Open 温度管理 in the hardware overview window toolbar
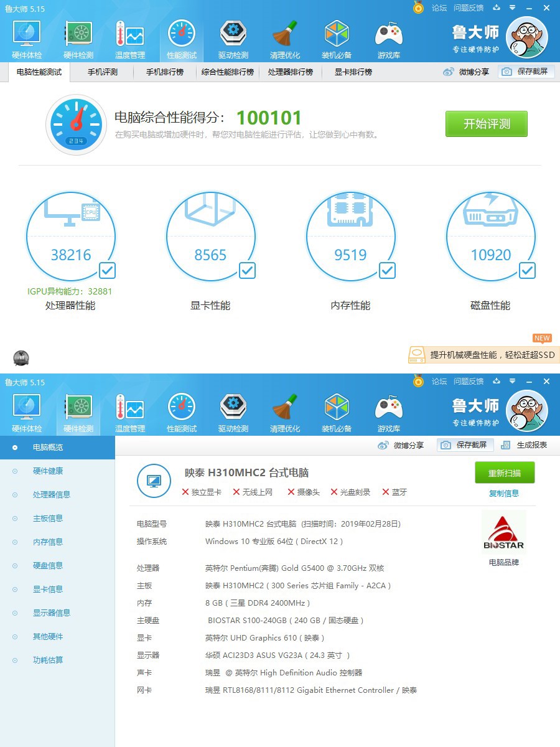 tap(130, 414)
